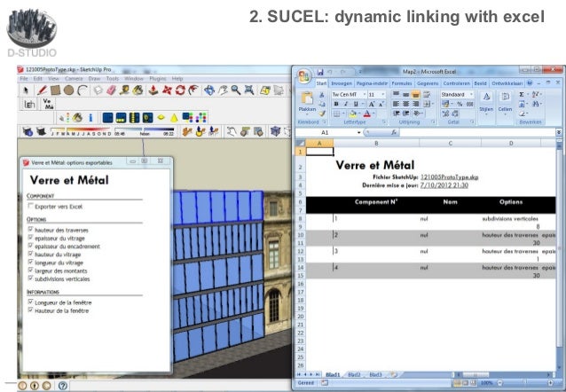Open the 121005ProtoType.skp link in Excel
Viewport: 566px width, 392px height.
pyautogui.click(x=450, y=177)
